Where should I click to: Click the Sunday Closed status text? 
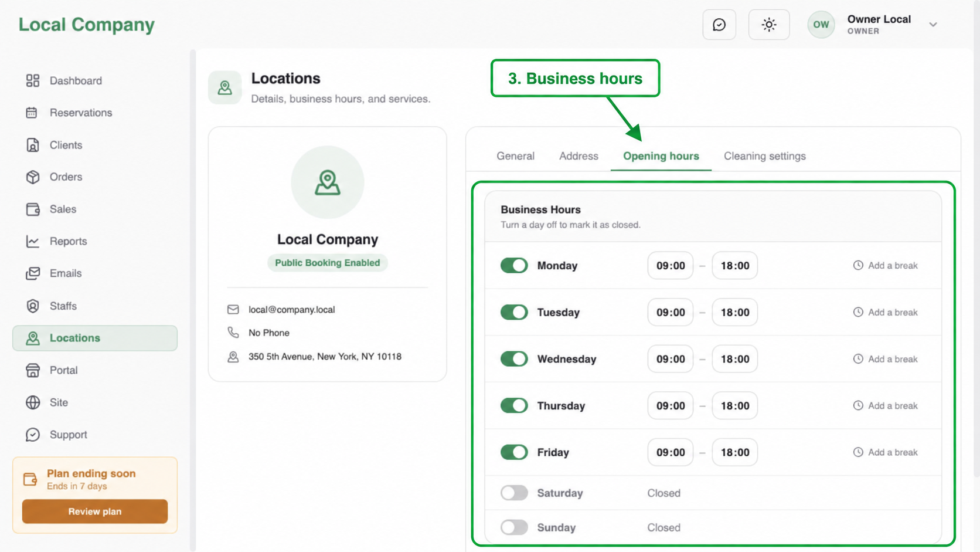pos(663,527)
